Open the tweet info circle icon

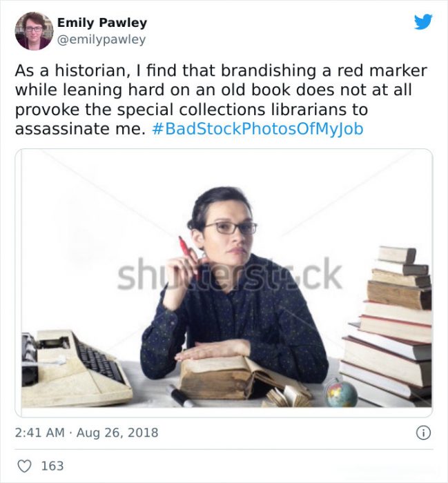(424, 433)
